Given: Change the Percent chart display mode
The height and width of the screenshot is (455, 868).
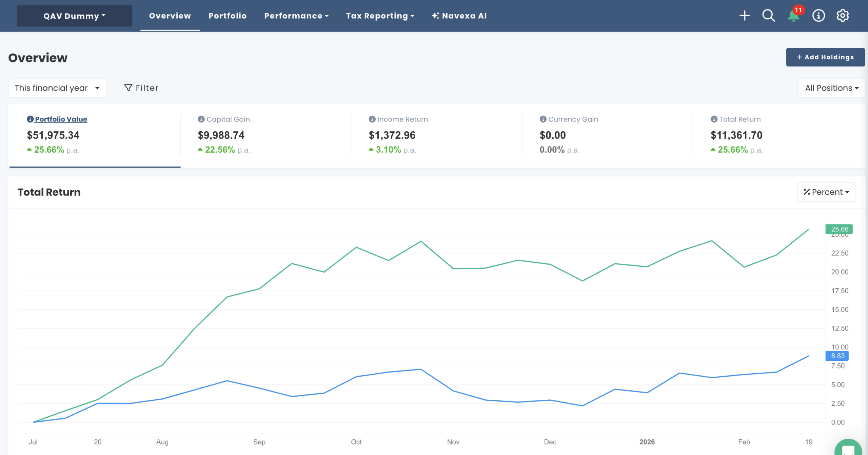Looking at the screenshot, I should click(826, 192).
